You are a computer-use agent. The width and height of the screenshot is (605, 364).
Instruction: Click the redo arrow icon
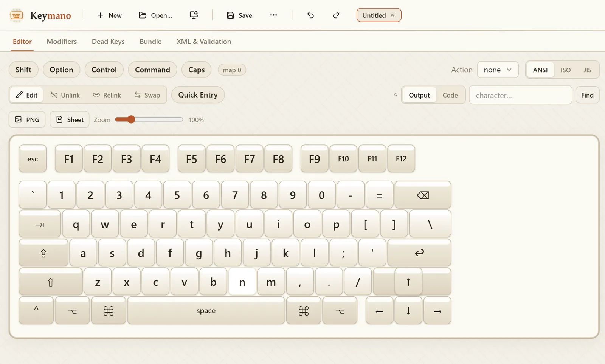(336, 15)
